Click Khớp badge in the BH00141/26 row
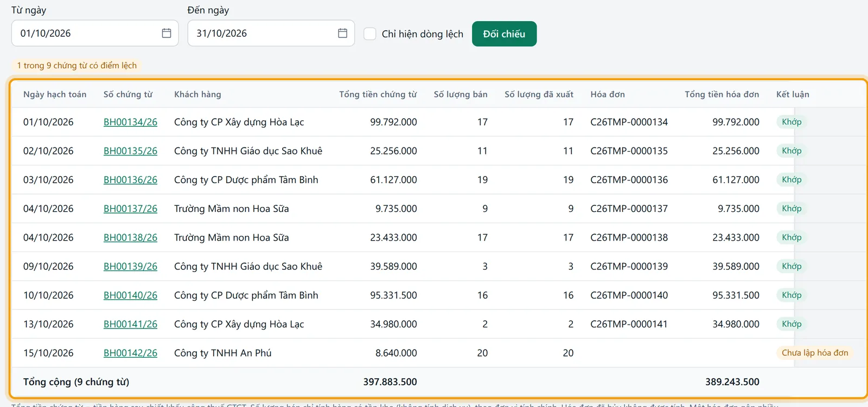868x407 pixels. click(792, 324)
